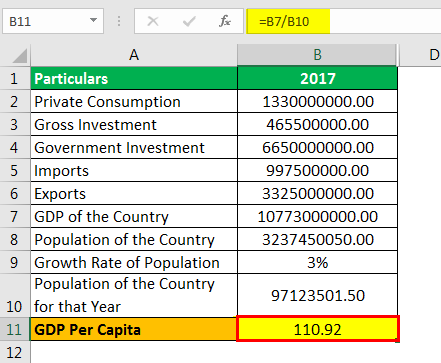The height and width of the screenshot is (363, 441).
Task: Select the 'Private Consumption' cell
Action: click(134, 101)
